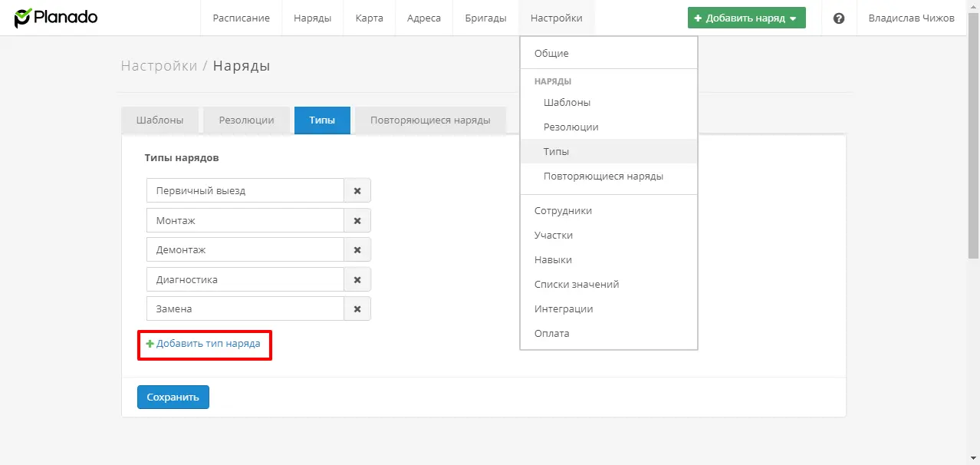Click into the Монтаж field
The height and width of the screenshot is (465, 980).
(245, 220)
